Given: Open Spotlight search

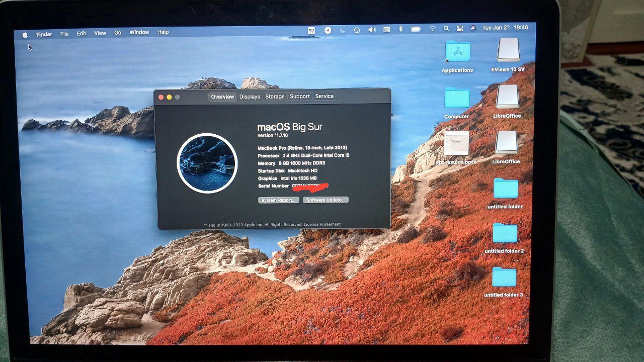Looking at the screenshot, I should pyautogui.click(x=446, y=29).
